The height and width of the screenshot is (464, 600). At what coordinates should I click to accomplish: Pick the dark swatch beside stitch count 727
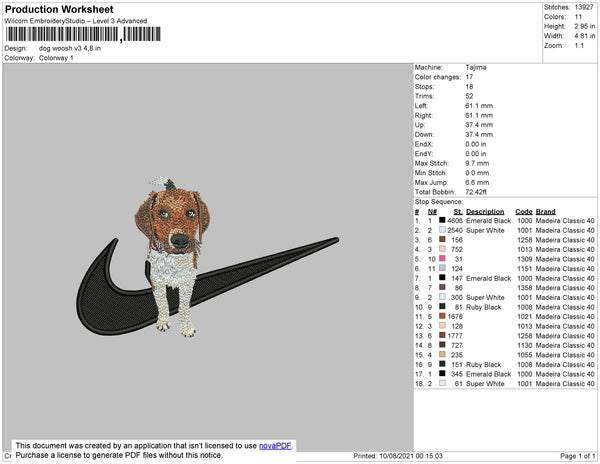point(442,345)
